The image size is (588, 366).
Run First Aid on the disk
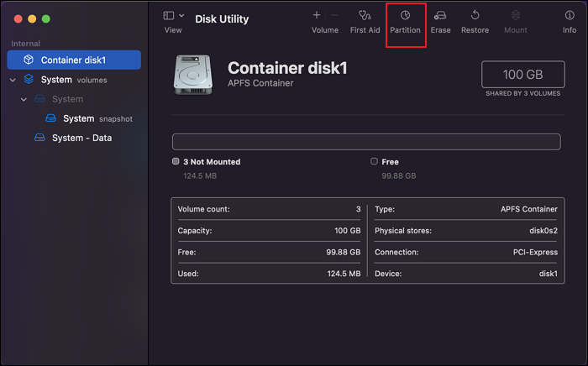tap(365, 16)
